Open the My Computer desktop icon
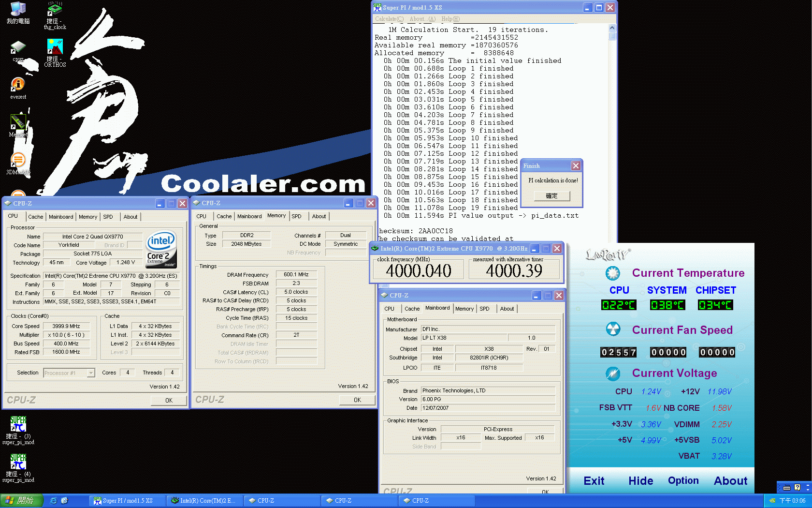This screenshot has height=508, width=812. click(18, 13)
